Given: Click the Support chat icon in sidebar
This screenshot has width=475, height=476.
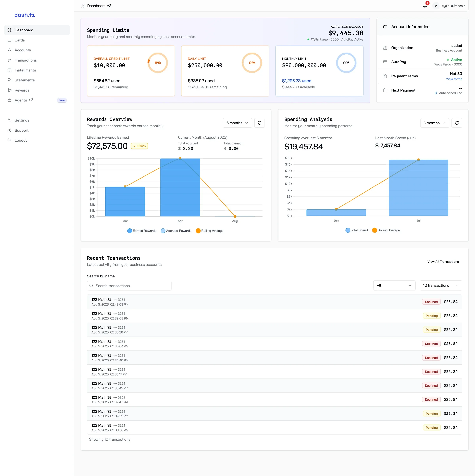Looking at the screenshot, I should coord(9,130).
